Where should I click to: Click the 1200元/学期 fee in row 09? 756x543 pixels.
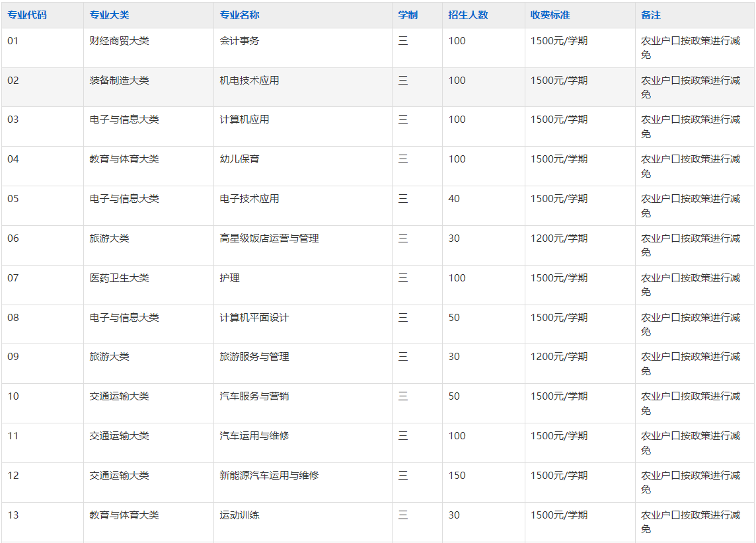coord(559,357)
